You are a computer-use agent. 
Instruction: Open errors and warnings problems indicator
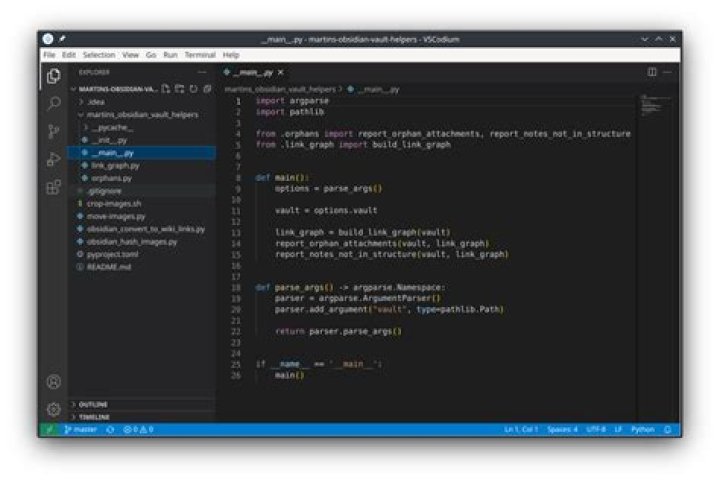(138, 429)
